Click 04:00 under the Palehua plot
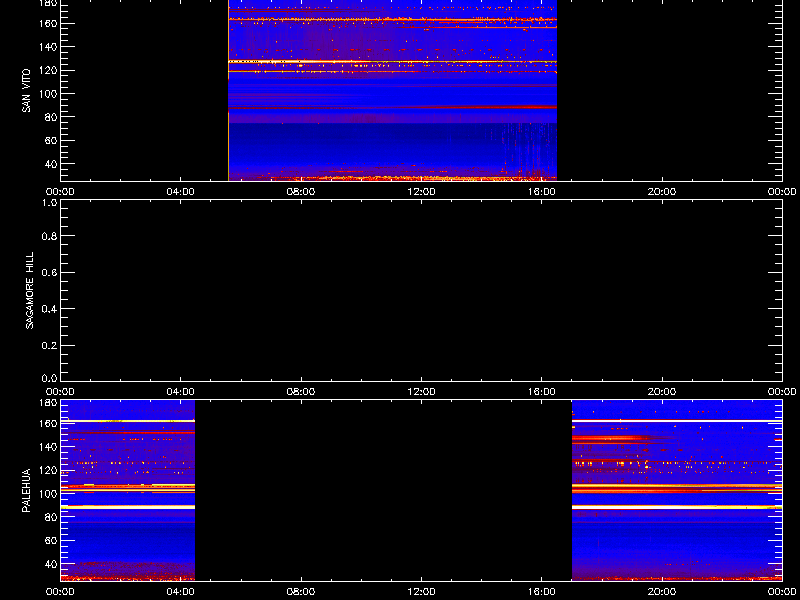 pos(181,592)
